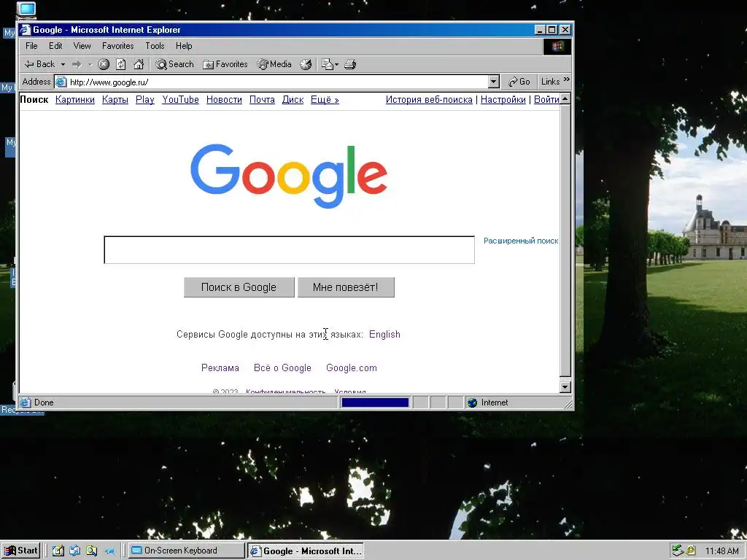Click the status bar progress indicator
Viewport: 747px width, 560px height.
pos(375,402)
